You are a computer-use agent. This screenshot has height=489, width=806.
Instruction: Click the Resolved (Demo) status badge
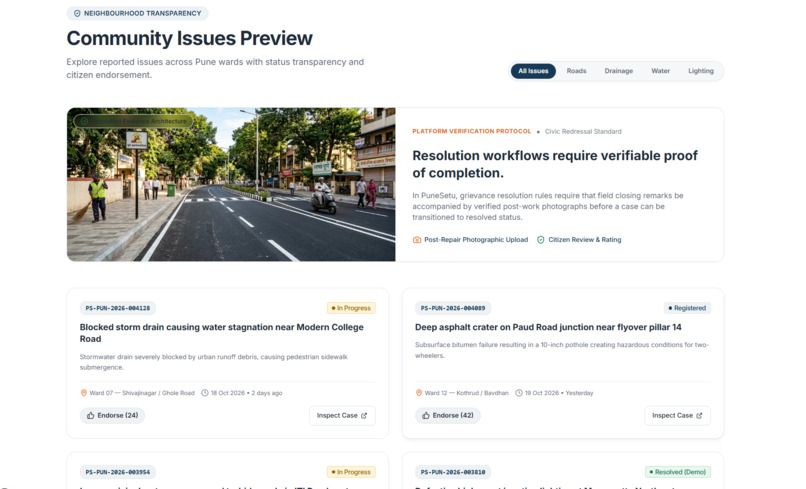[677, 472]
